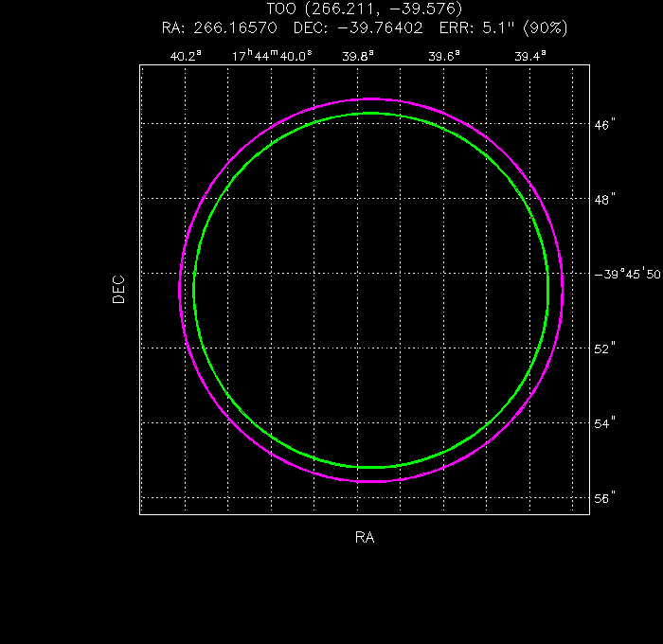Click the ERR: 5.1" (90%) text
663x644 pixels.
click(503, 27)
